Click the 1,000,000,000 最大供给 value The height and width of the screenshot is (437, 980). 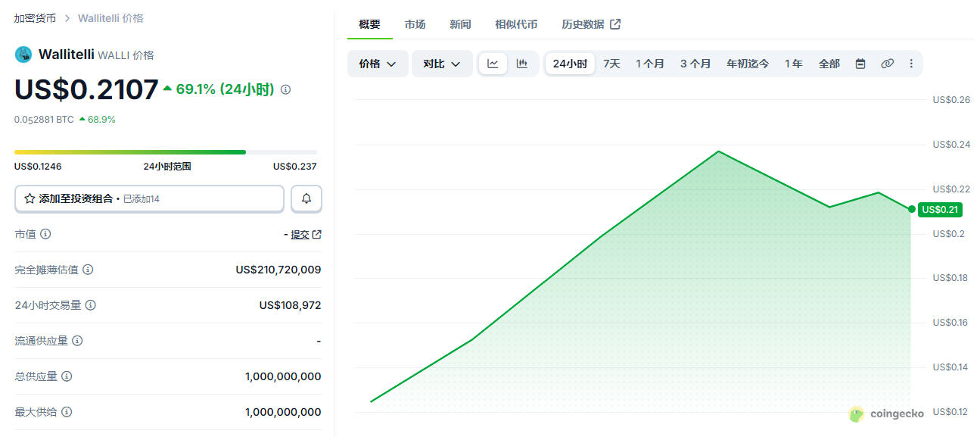click(283, 412)
